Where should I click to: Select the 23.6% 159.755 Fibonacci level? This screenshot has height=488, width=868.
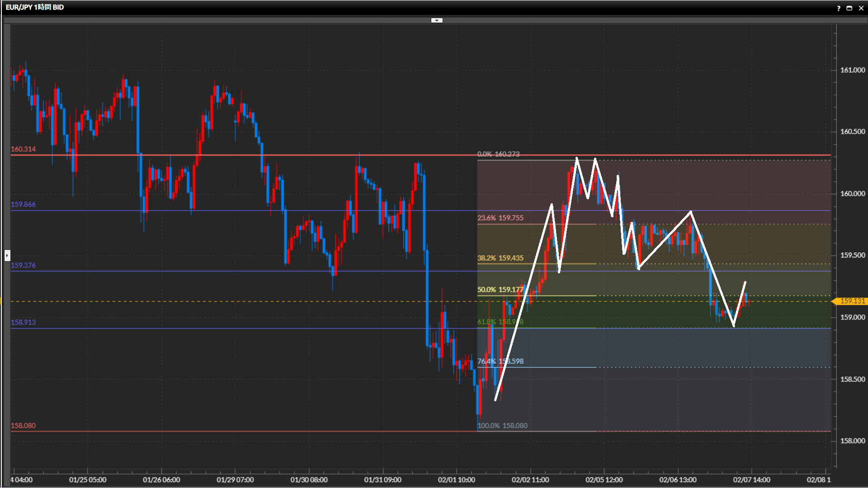tap(500, 218)
